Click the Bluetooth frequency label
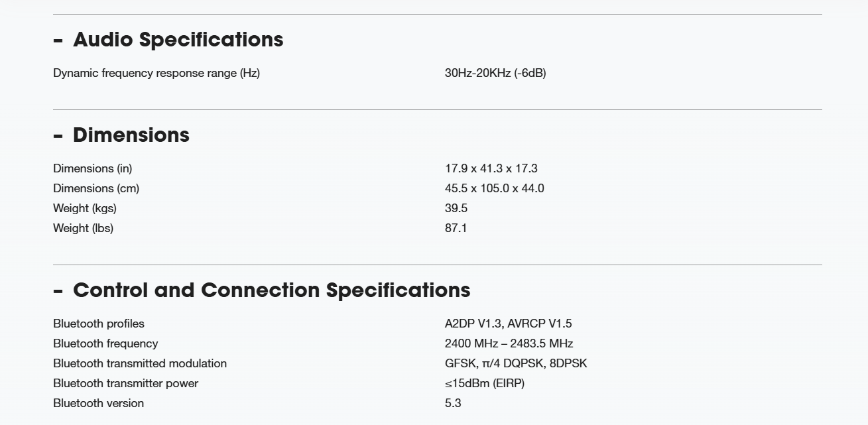The image size is (868, 425). coord(105,343)
